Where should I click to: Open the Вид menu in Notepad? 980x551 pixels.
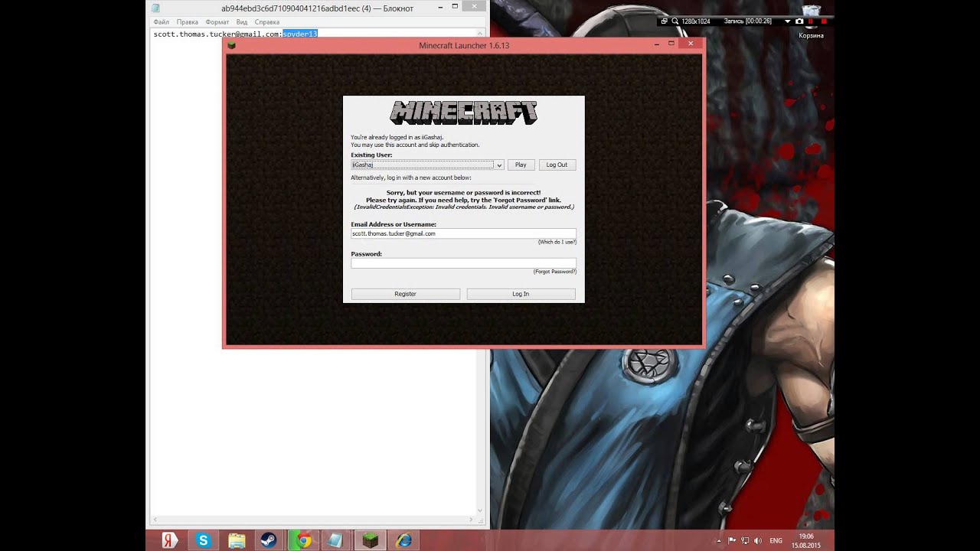242,22
